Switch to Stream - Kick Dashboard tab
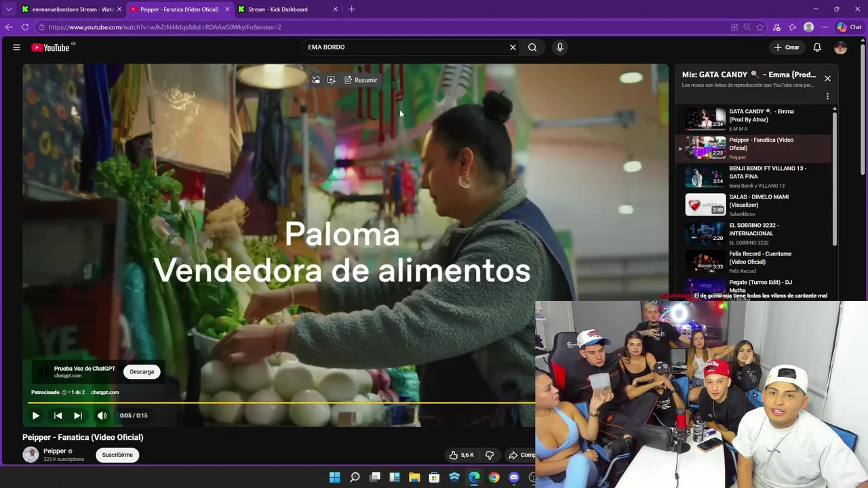This screenshot has width=868, height=488. (288, 9)
